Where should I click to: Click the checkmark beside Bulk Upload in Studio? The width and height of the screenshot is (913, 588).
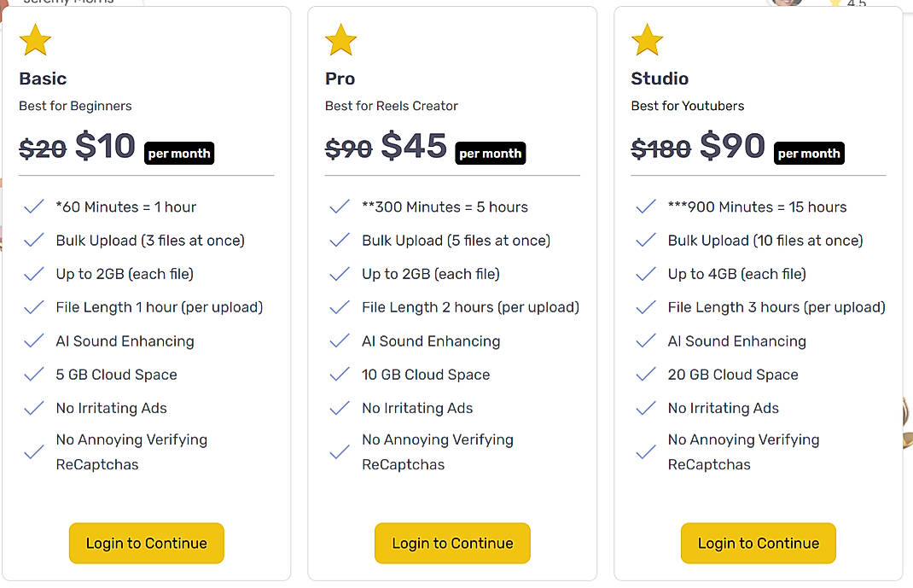point(645,240)
